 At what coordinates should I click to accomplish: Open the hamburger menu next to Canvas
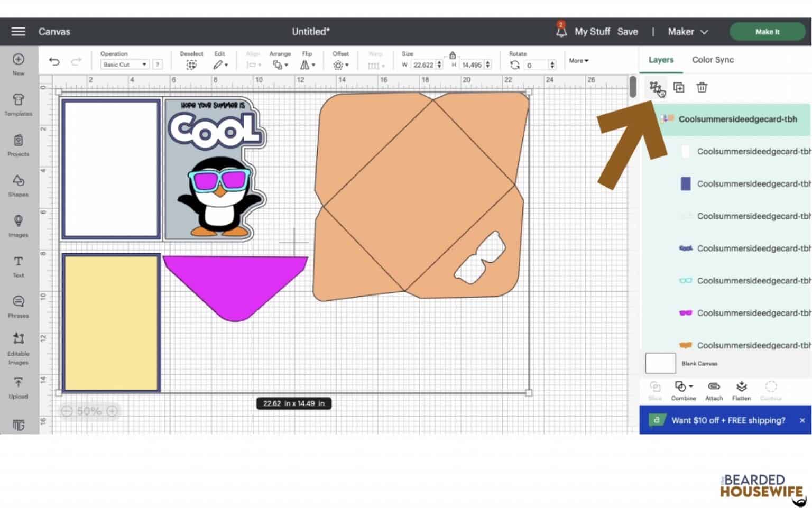17,31
